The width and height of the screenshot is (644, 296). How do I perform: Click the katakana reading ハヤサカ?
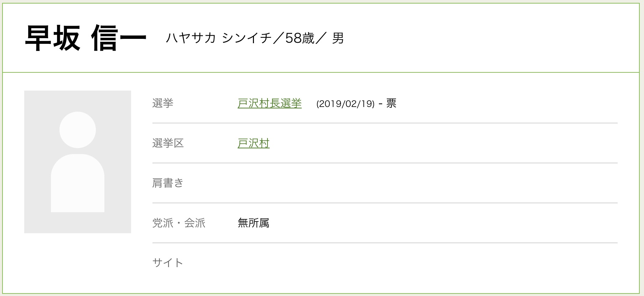point(191,38)
